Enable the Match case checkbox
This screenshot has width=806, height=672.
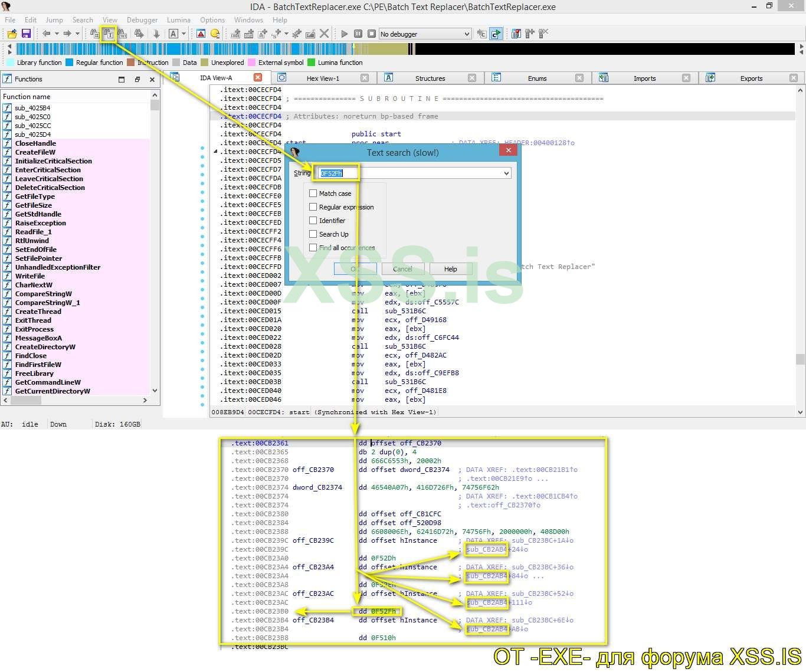pos(313,194)
